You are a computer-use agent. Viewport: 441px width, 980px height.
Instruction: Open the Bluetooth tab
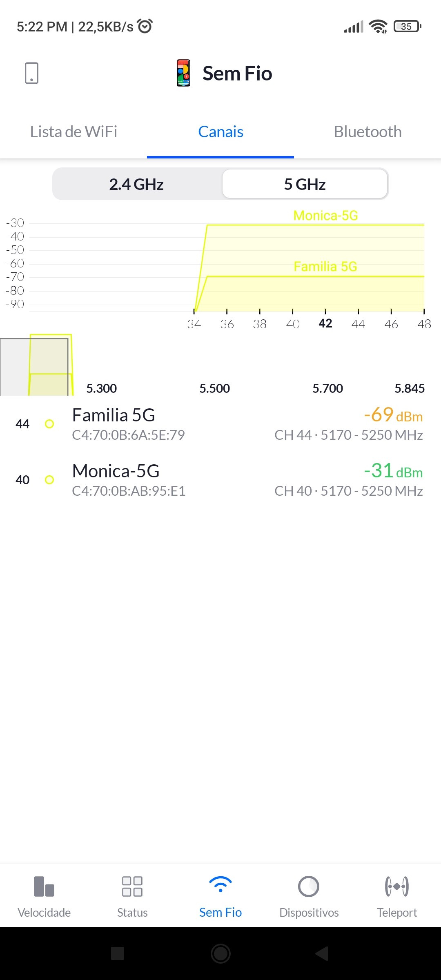367,132
